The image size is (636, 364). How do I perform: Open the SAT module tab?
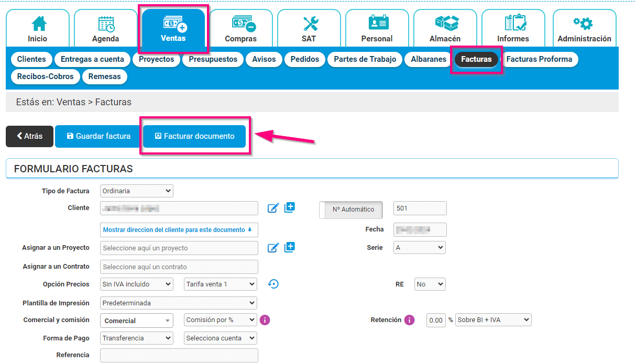pos(309,29)
